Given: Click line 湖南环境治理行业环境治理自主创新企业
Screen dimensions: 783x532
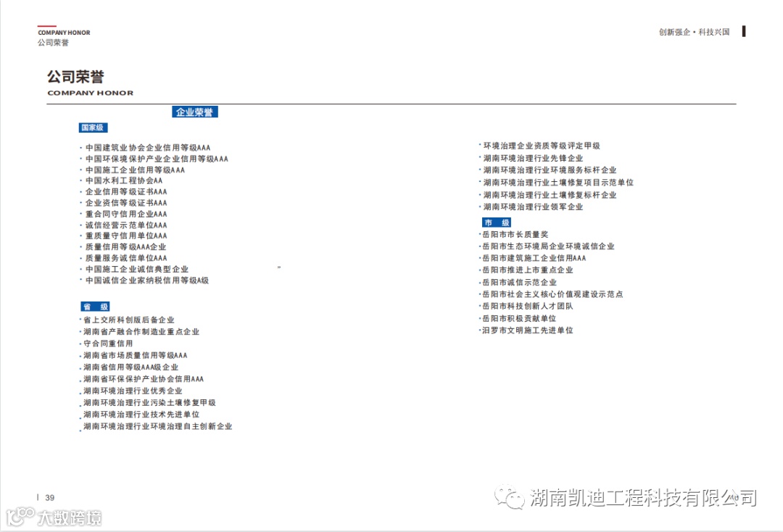Looking at the screenshot, I should tap(158, 427).
